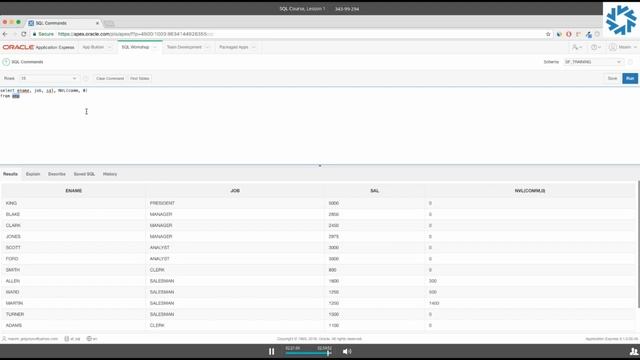Image resolution: width=640 pixels, height=360 pixels.
Task: Open the Team Development tab
Action: point(184,47)
